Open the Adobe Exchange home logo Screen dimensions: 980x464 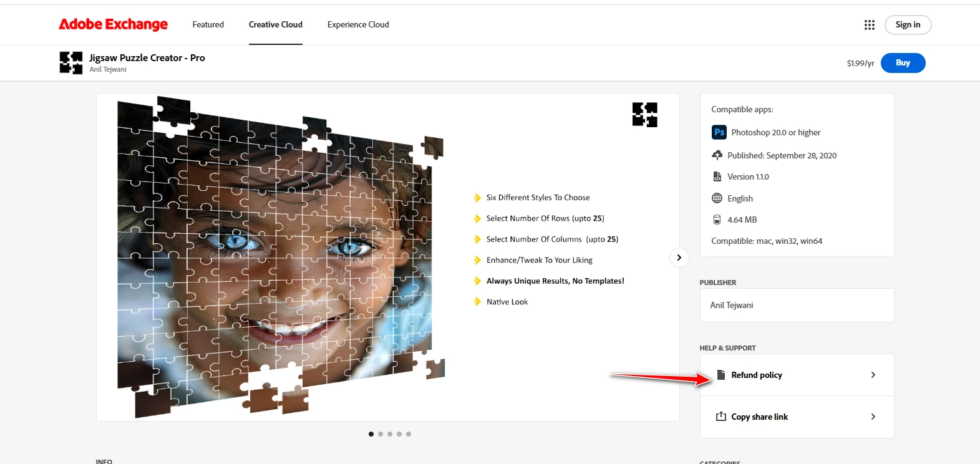coord(113,24)
